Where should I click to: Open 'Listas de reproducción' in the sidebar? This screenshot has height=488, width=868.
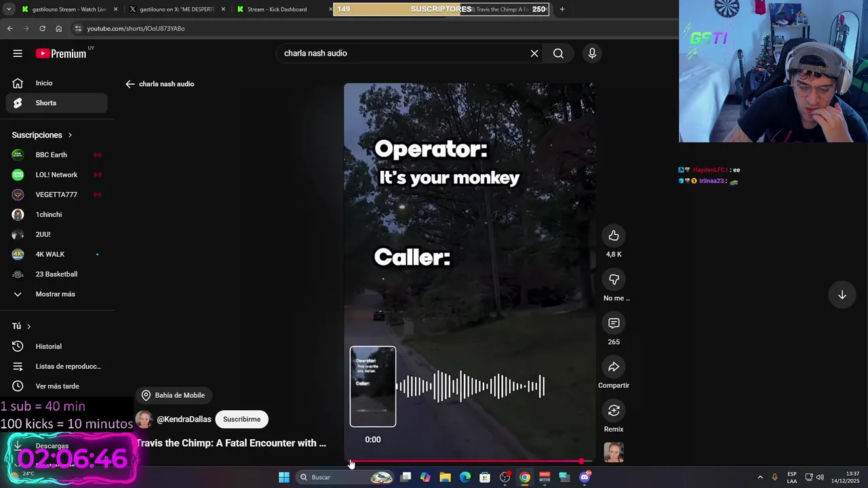(x=57, y=367)
